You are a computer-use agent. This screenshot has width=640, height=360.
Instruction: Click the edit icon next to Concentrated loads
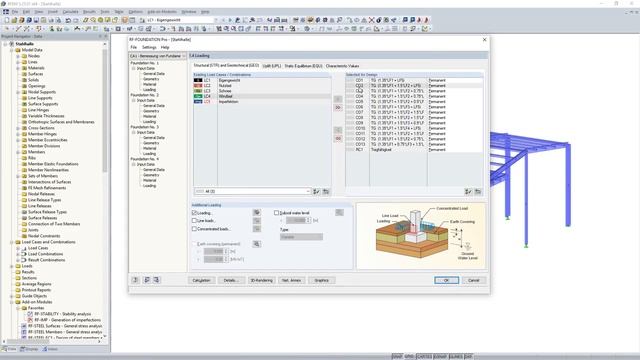pyautogui.click(x=257, y=229)
